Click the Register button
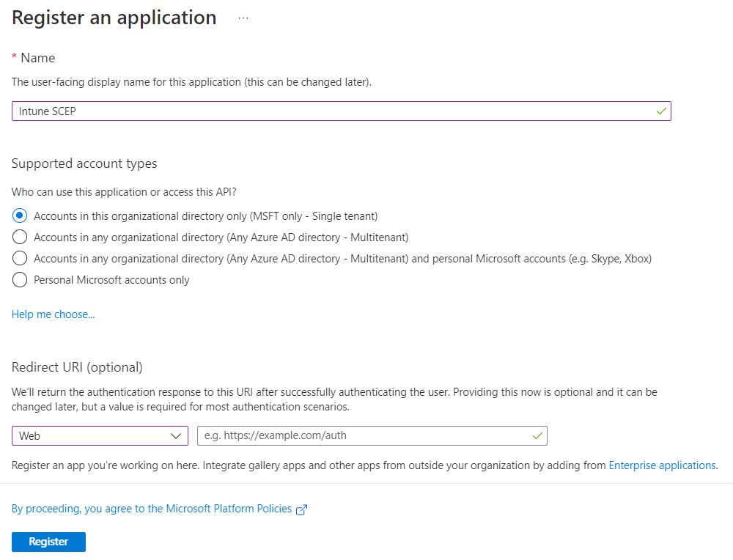The width and height of the screenshot is (733, 560). [48, 542]
